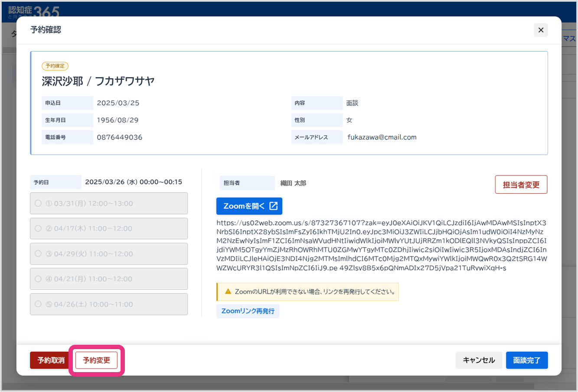Viewport: 578px width, 392px height.
Task: Click the external-link Zoomを開く button
Action: pyautogui.click(x=249, y=206)
